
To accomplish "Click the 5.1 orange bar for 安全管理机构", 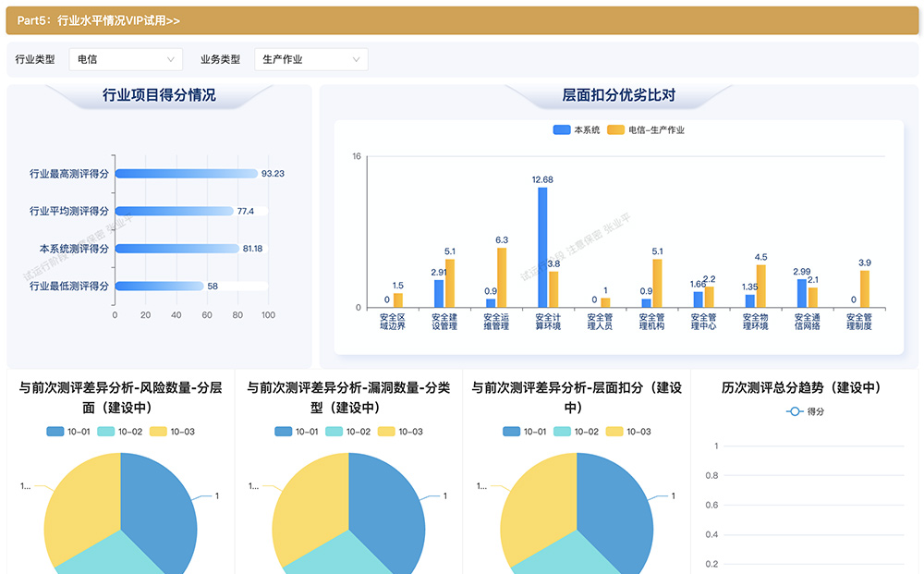I will (657, 284).
